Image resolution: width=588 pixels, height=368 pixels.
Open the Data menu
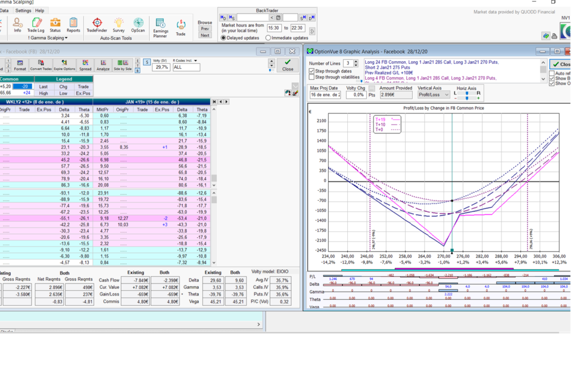(x=4, y=10)
